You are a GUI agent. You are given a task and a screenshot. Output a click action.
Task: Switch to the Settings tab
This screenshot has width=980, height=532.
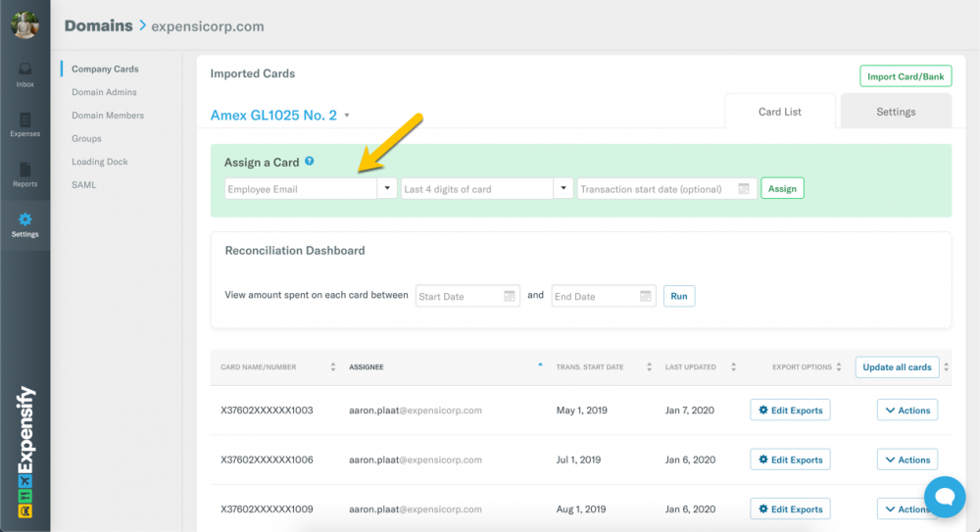[x=896, y=112]
